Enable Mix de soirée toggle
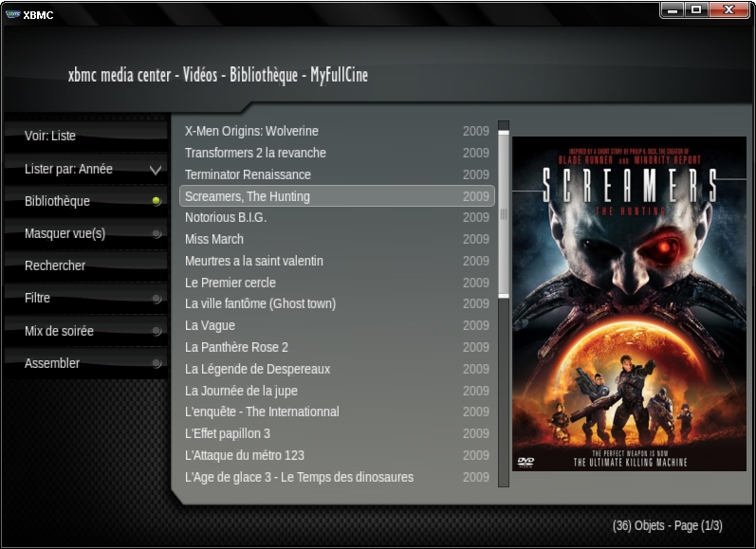This screenshot has width=756, height=549. tap(157, 331)
